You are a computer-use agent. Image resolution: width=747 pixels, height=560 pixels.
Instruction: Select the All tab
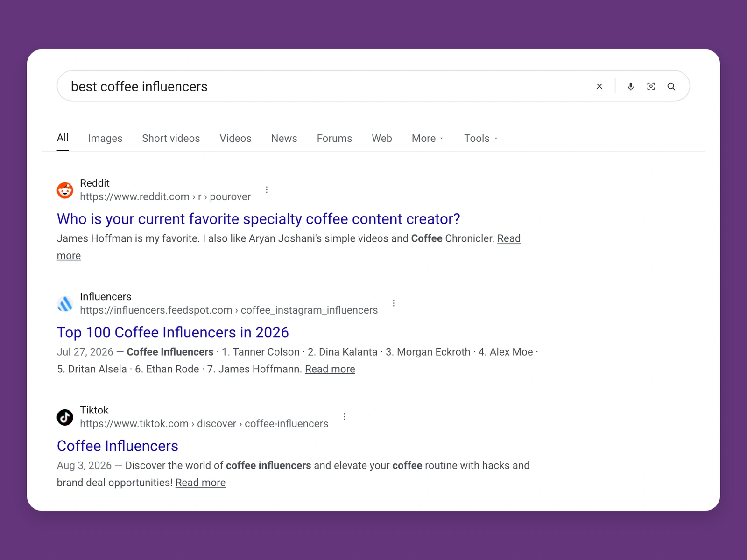click(63, 138)
